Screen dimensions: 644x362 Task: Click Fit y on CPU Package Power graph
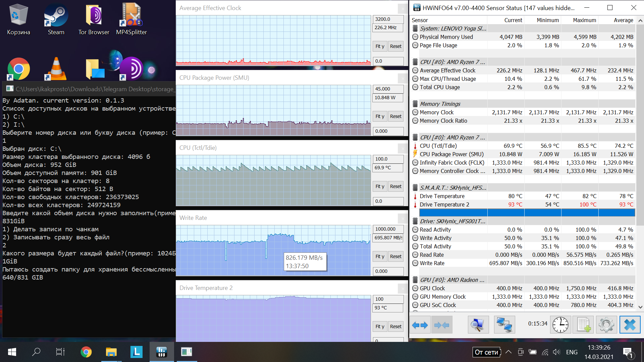tap(380, 116)
